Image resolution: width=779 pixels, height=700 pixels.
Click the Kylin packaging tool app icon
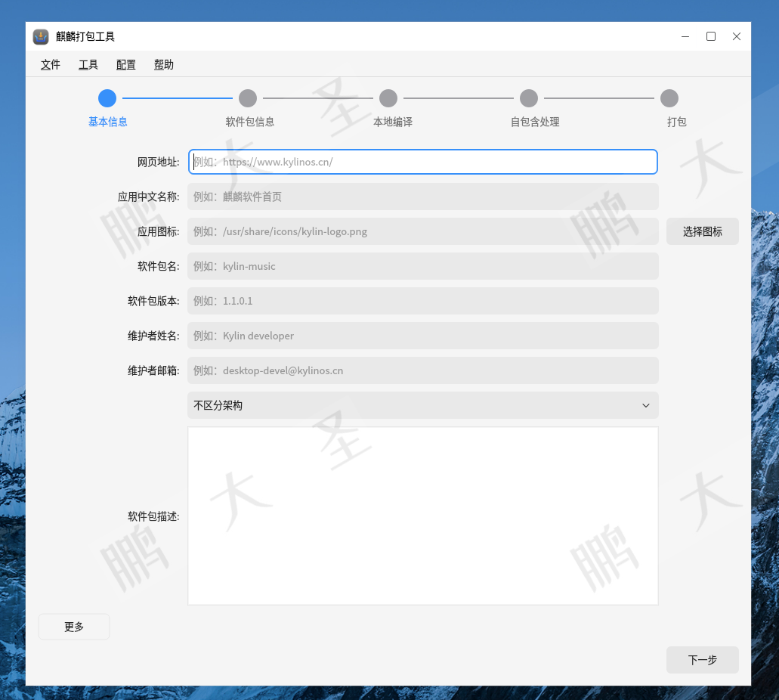pos(41,36)
